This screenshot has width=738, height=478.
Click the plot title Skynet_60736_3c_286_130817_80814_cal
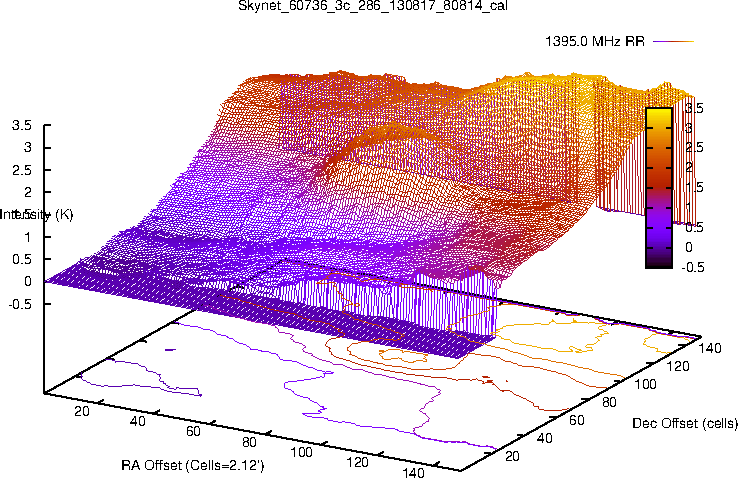coord(373,6)
